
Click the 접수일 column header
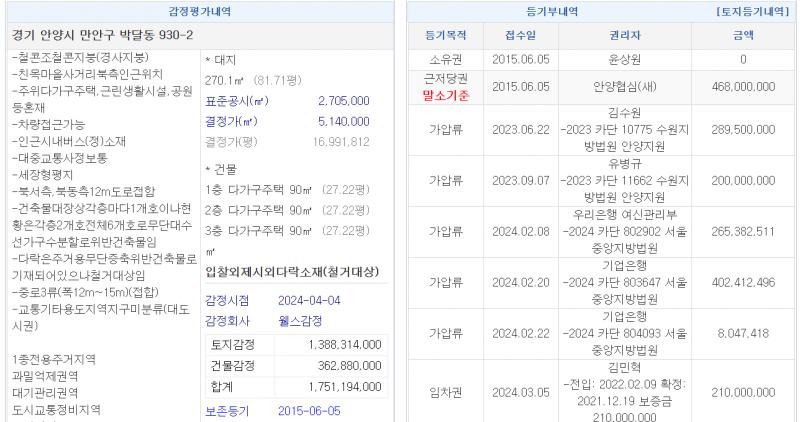pos(519,35)
